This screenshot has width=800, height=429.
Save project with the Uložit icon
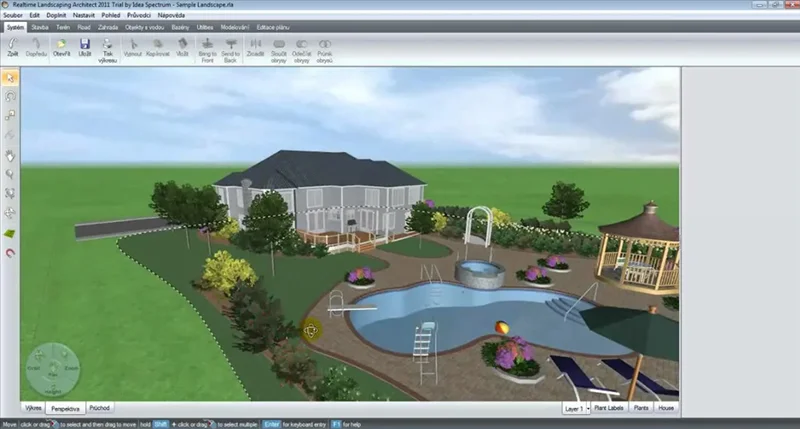click(x=85, y=49)
